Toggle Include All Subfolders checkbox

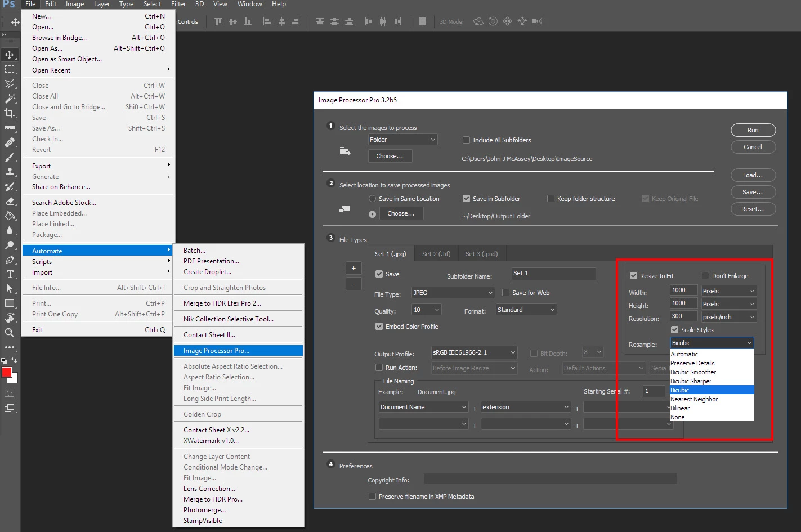pyautogui.click(x=466, y=140)
